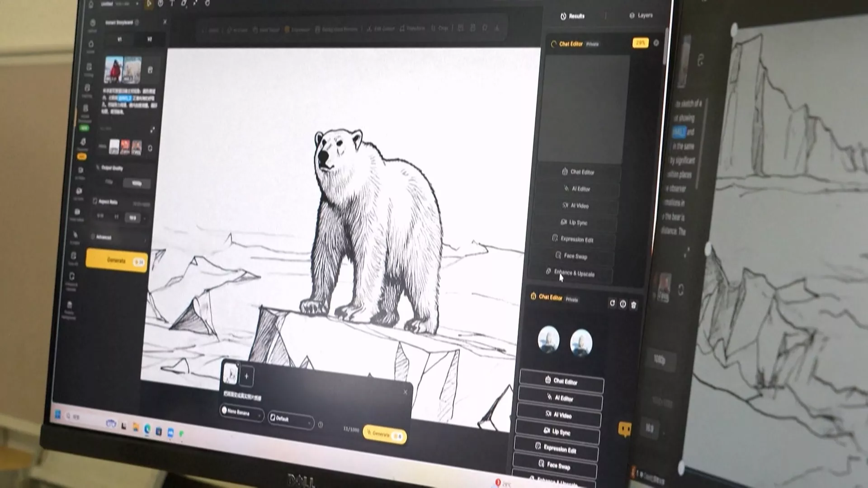
Task: Switch to the V2 storyboard tab
Action: coord(149,40)
